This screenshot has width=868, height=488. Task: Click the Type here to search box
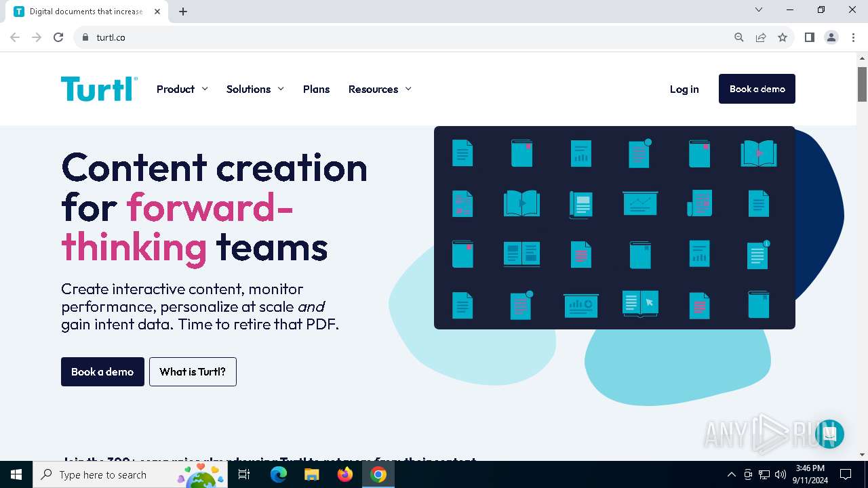point(130,474)
